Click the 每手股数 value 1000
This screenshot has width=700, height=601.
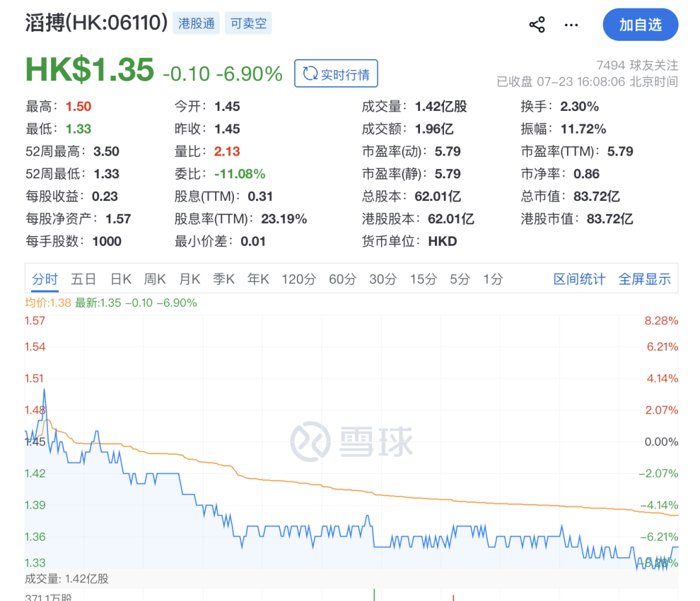coord(107,241)
